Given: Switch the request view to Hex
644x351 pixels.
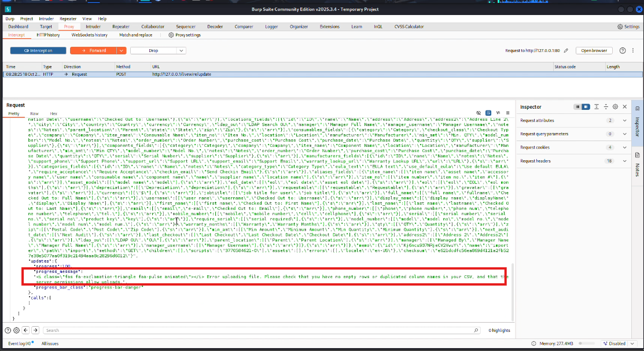Looking at the screenshot, I should pos(53,114).
